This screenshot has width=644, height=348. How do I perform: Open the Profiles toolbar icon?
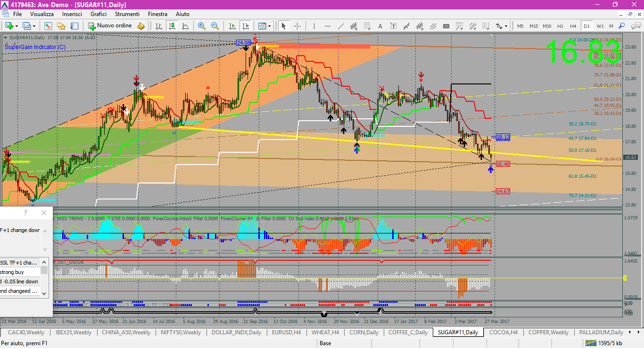(x=26, y=26)
